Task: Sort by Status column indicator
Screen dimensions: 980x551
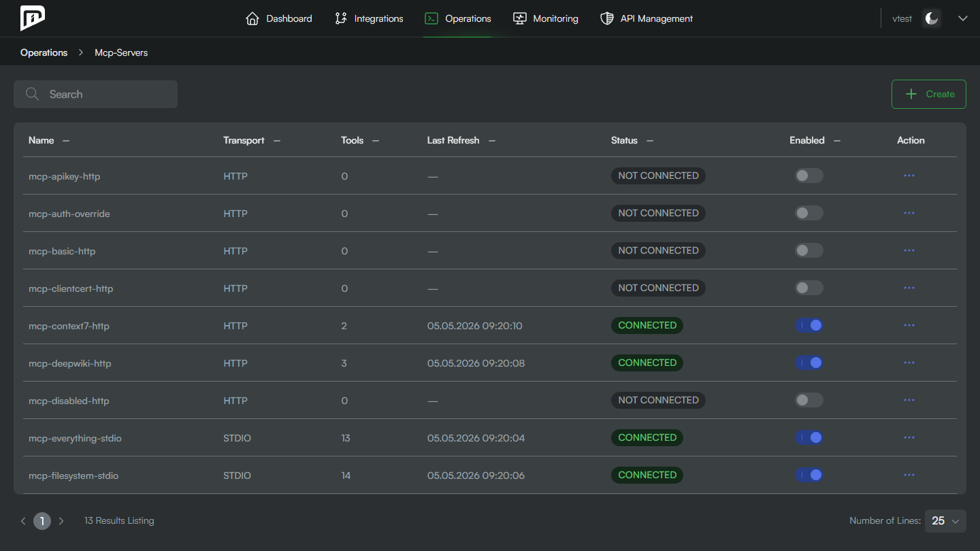Action: pyautogui.click(x=650, y=141)
